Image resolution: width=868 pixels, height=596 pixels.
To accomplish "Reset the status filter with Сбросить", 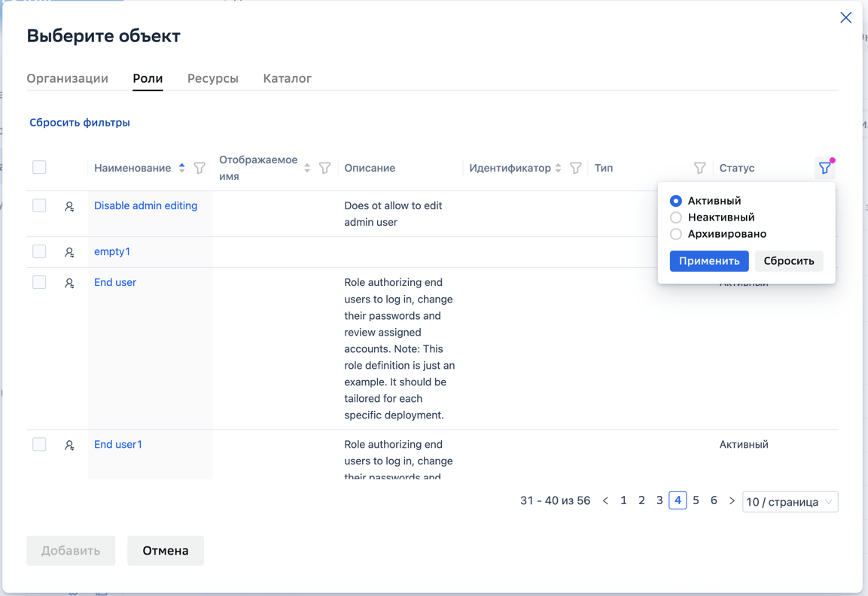I will coord(789,261).
